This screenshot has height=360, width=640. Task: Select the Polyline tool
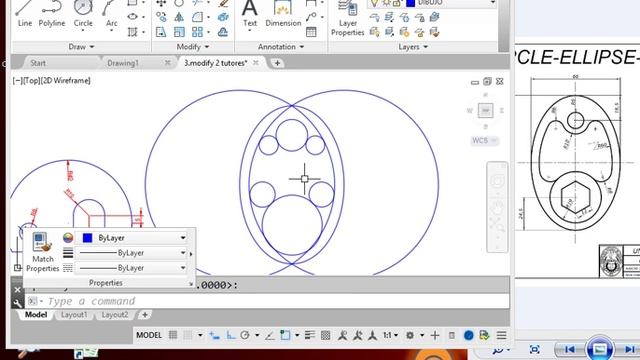click(x=52, y=14)
